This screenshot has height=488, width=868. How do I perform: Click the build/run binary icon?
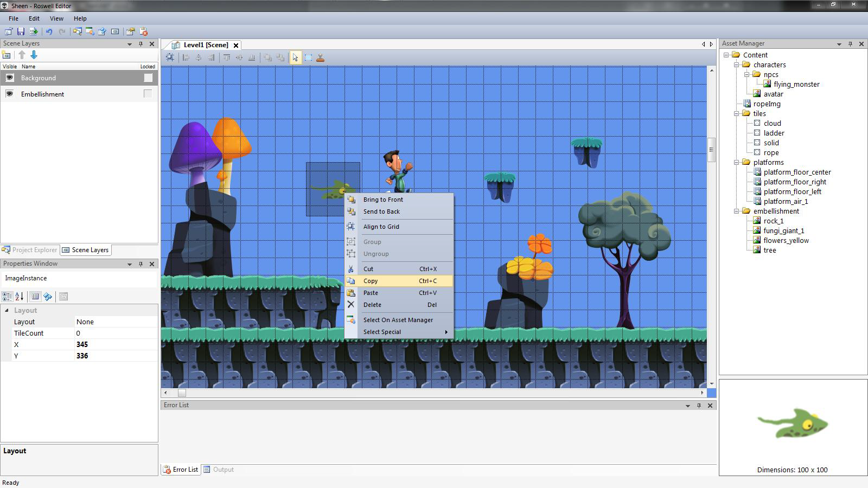[34, 31]
